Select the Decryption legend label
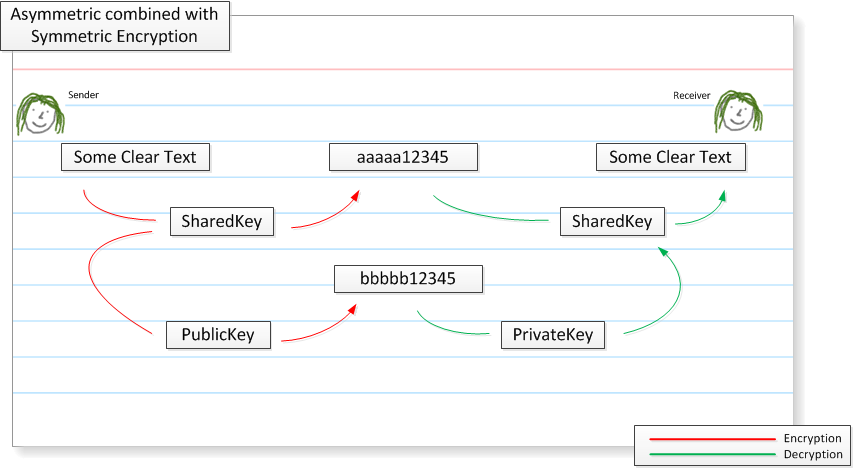Viewport: 853px width, 468px height. pyautogui.click(x=812, y=454)
